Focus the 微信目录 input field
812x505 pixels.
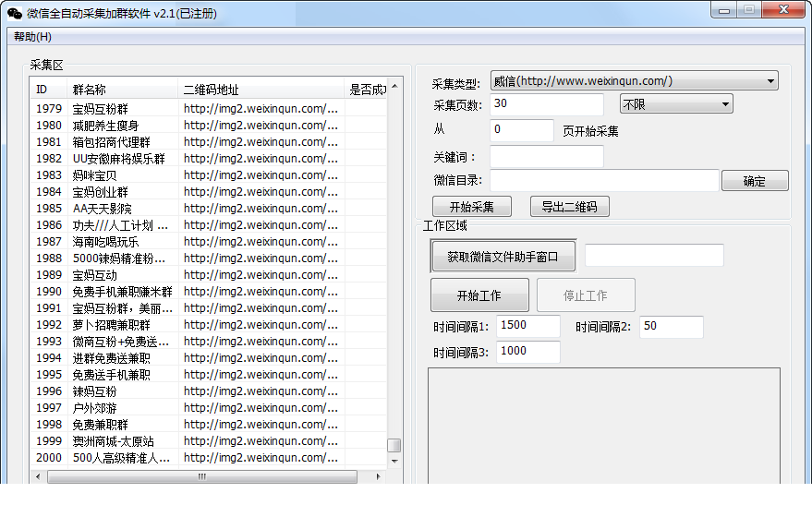coord(604,180)
